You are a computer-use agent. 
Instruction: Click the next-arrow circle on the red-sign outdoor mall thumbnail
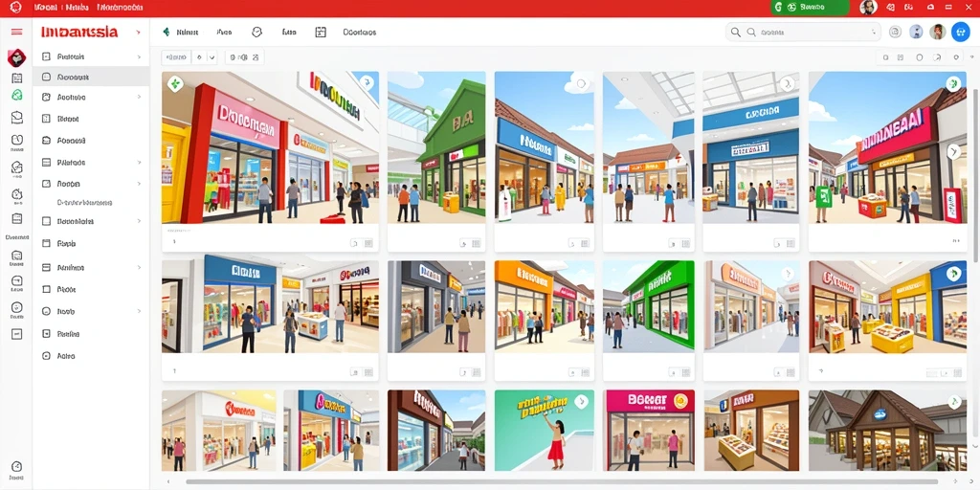click(953, 150)
